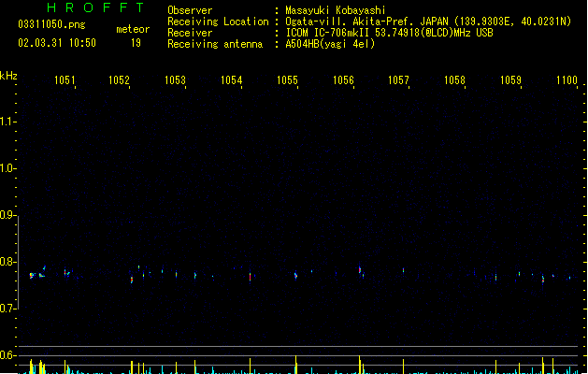Click the Receiving Location label
The width and height of the screenshot is (588, 374).
pos(218,22)
